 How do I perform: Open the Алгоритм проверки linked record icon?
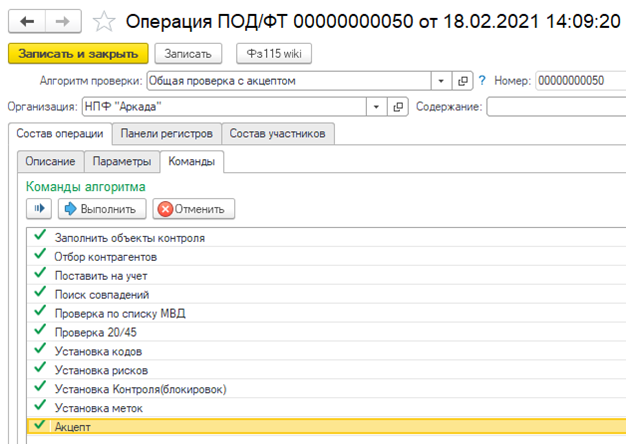coord(463,81)
